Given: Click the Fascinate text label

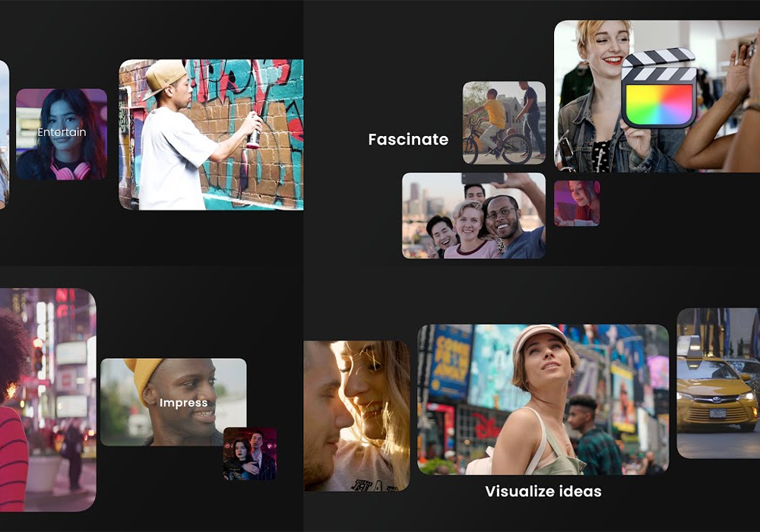Looking at the screenshot, I should coord(408,139).
